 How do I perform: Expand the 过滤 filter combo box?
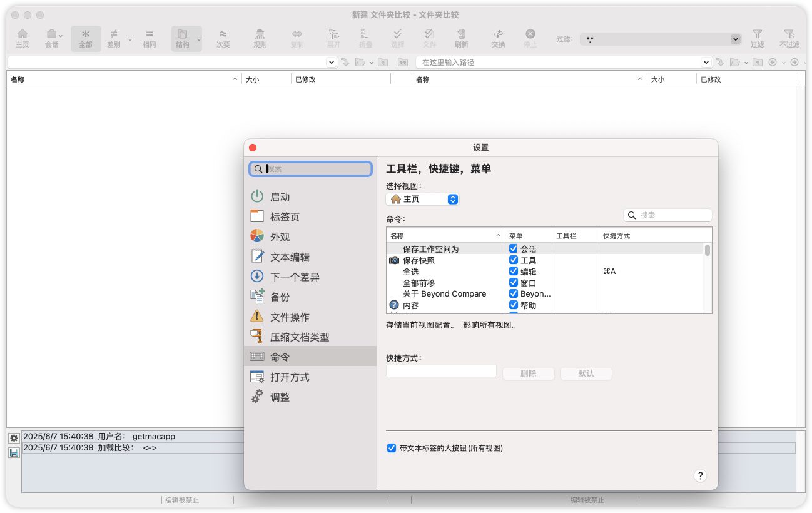pyautogui.click(x=735, y=39)
